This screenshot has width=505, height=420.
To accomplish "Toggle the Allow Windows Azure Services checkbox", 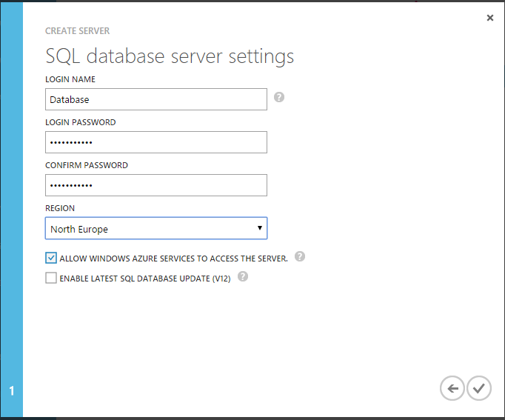I will (x=51, y=258).
